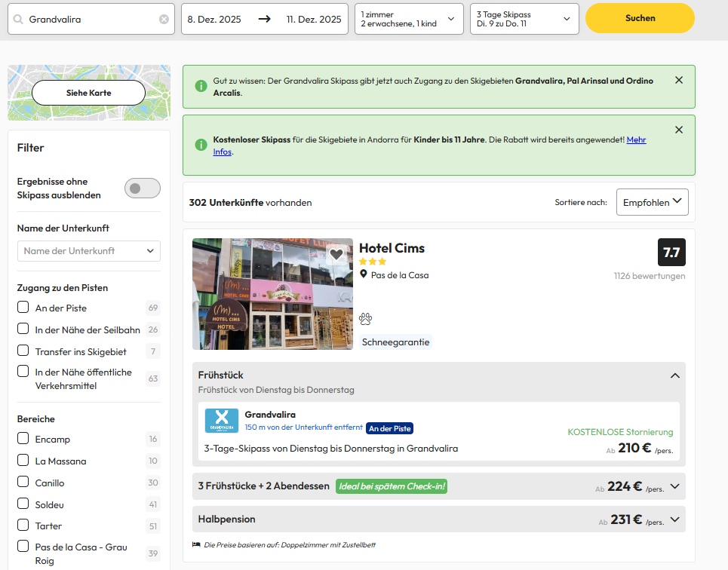The image size is (728, 570).
Task: Close the Gut zu wissen notice
Action: pyautogui.click(x=679, y=81)
